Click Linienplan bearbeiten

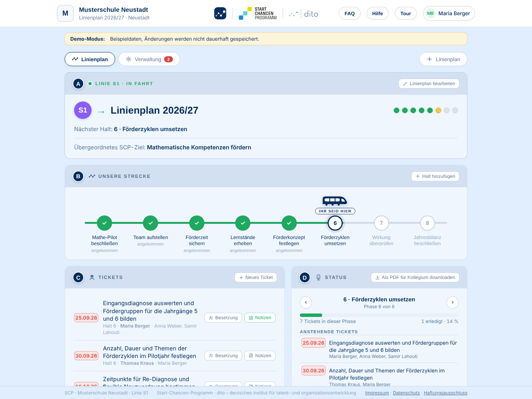pyautogui.click(x=429, y=84)
